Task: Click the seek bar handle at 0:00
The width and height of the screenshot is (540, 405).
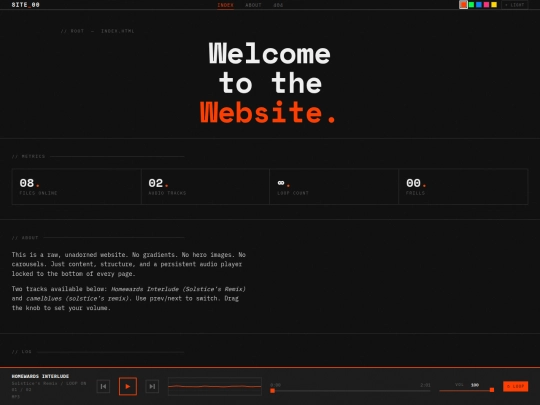Action: 272,391
